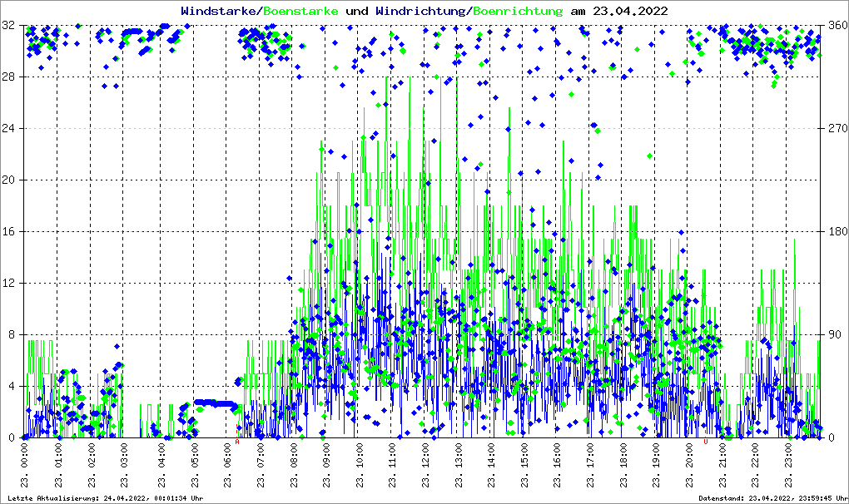This screenshot has height=504, width=849.
Task: Click the 'Datenstand' timestamp footer text
Action: 770,498
